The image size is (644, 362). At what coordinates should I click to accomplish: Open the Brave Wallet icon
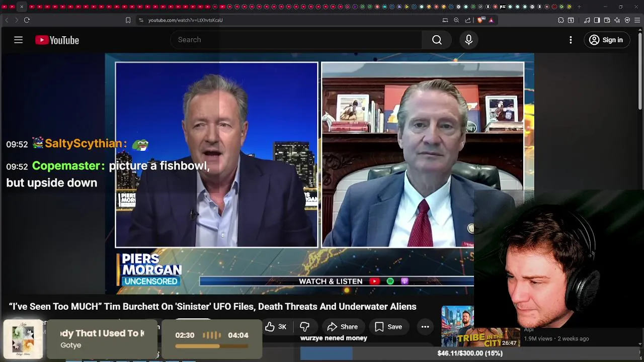(607, 20)
